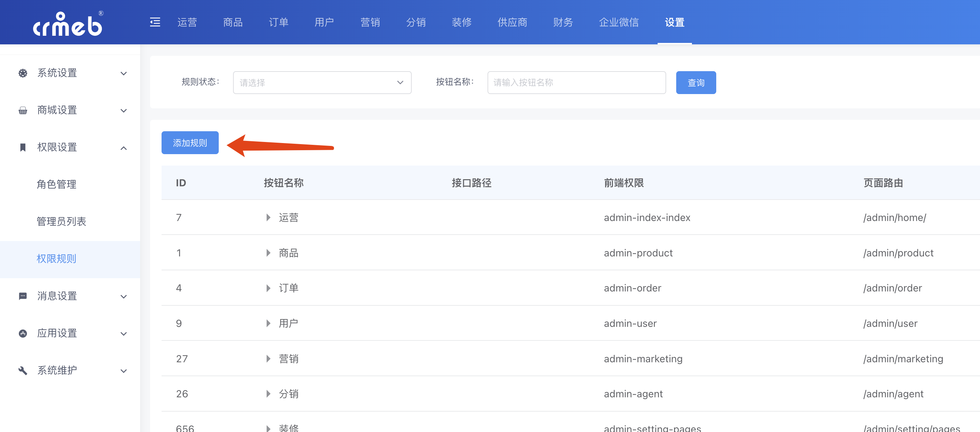Click the gear icon beside 系统设置
Screen dimensions: 980x432
click(23, 73)
